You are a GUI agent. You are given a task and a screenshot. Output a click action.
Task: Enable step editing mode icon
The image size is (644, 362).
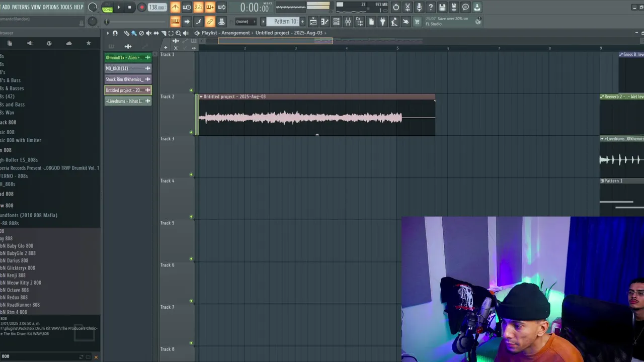coord(198,22)
